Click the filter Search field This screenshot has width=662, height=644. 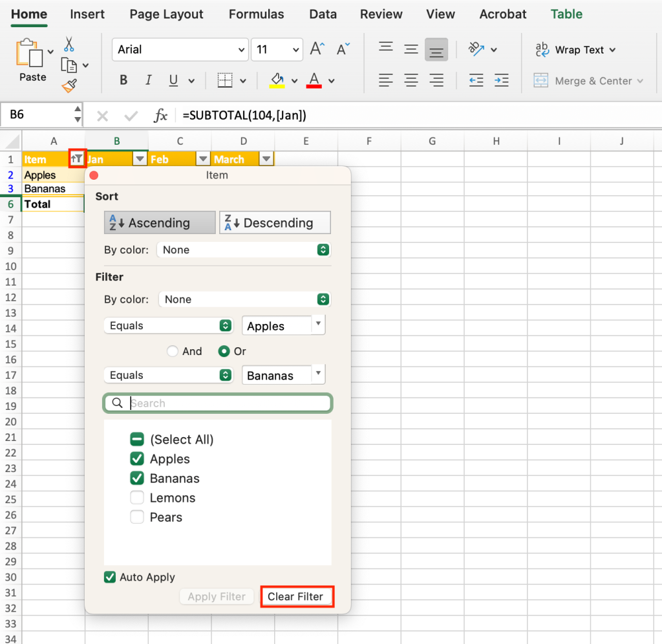(x=217, y=403)
